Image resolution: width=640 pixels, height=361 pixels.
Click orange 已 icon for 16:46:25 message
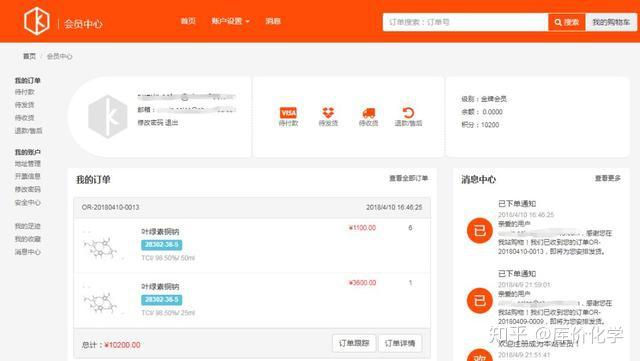(x=480, y=231)
